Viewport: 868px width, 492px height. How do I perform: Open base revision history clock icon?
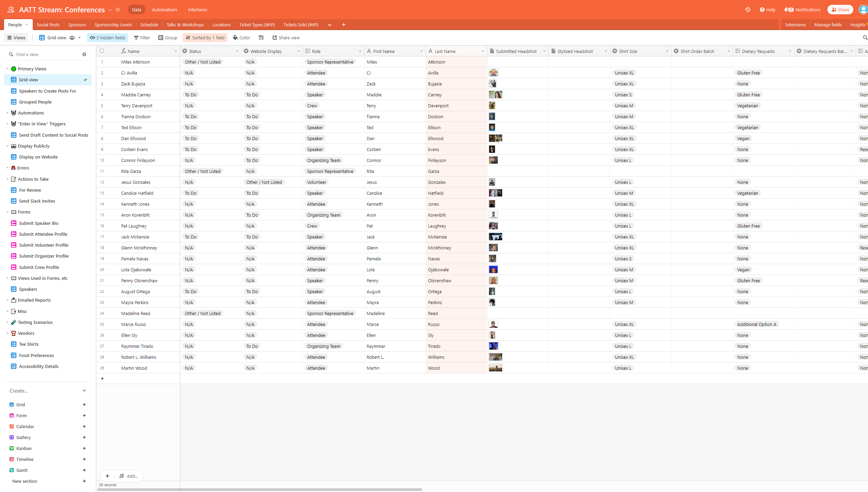pos(748,10)
